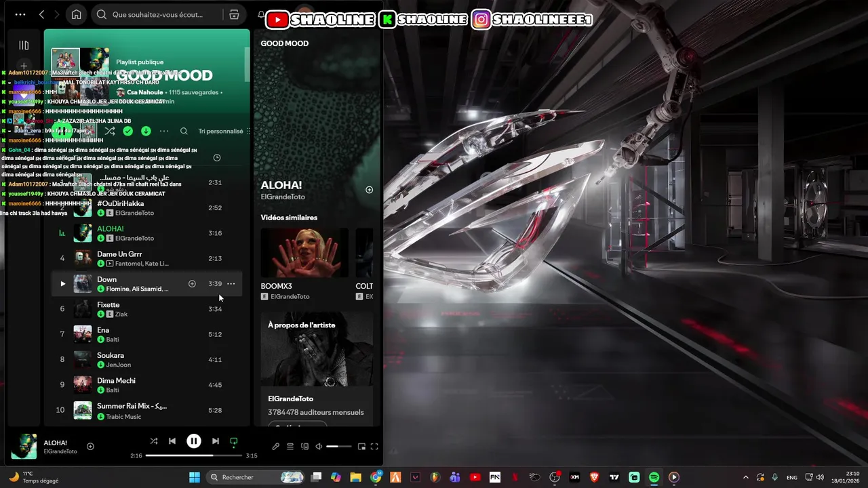The image size is (868, 488).
Task: Open more options for the Down track
Action: coord(231,284)
